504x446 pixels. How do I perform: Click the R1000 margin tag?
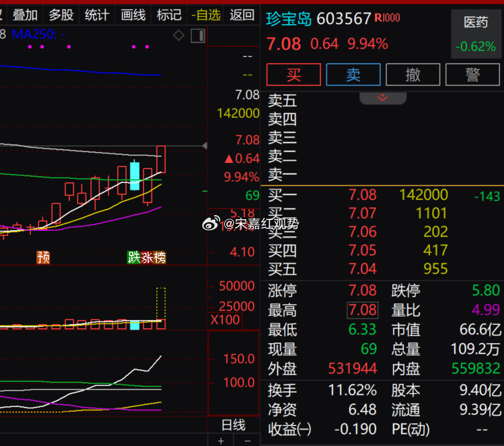[x=387, y=17]
